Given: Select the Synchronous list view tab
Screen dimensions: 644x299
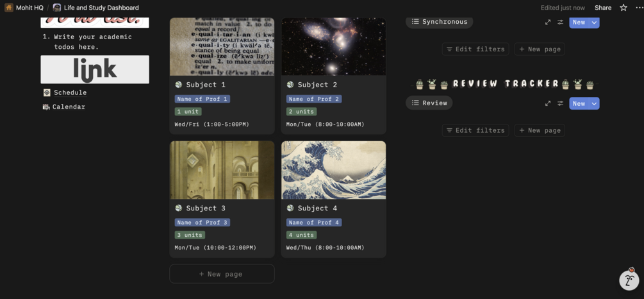Looking at the screenshot, I should point(440,21).
